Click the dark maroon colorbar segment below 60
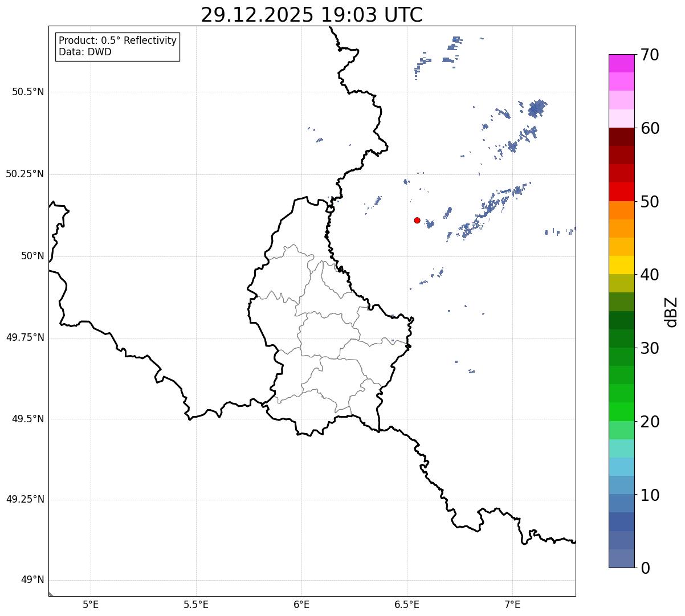This screenshot has width=685, height=616. tap(622, 137)
